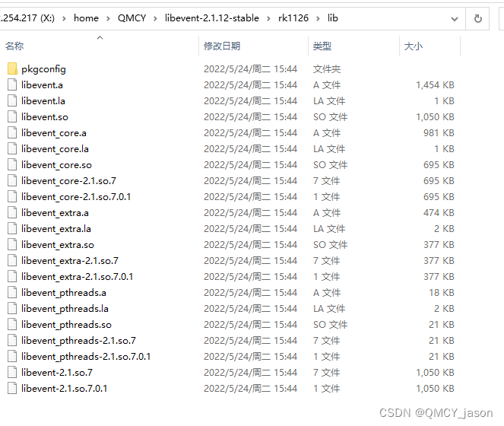Screen dimensions: 504x426
Task: Select the libevent_core.a file icon
Action: click(x=12, y=132)
